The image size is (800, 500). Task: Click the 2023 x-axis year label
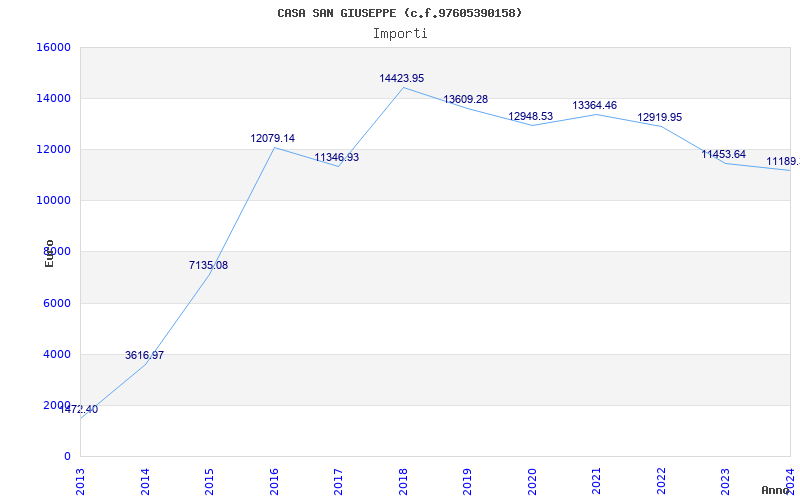click(x=726, y=482)
